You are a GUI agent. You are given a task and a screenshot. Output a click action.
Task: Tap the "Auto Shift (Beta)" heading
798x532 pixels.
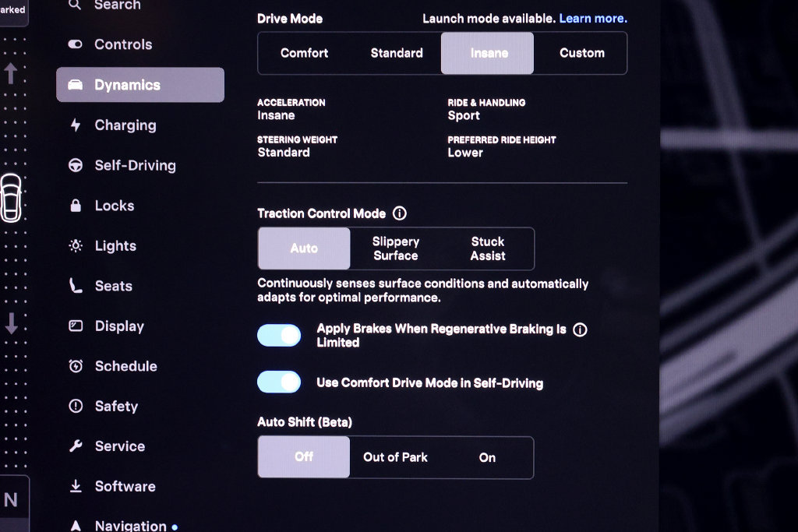305,421
